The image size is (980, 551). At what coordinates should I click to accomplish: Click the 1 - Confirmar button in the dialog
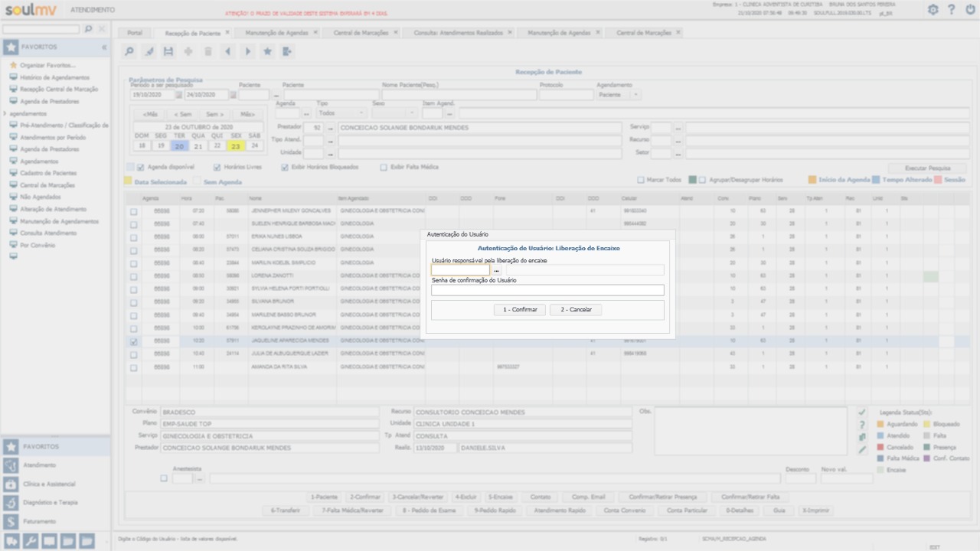[x=520, y=310]
